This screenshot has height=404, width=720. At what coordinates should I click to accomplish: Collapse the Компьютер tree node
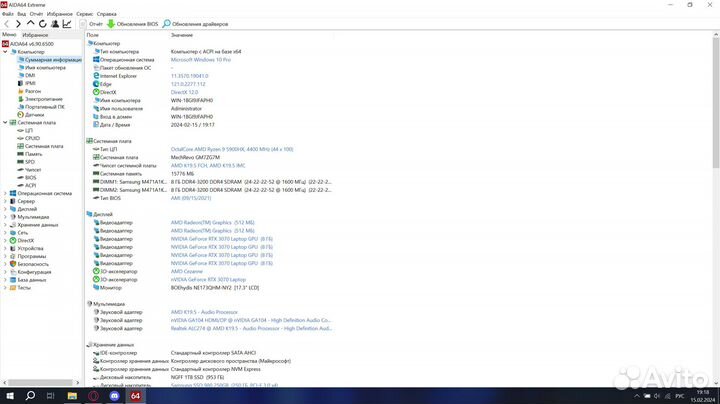pyautogui.click(x=5, y=52)
